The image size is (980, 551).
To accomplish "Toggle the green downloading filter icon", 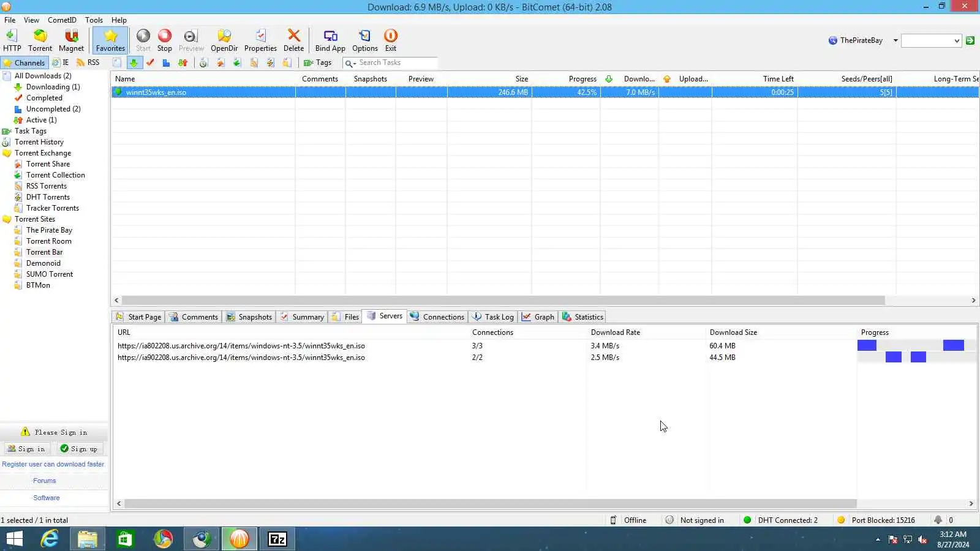I will click(134, 62).
